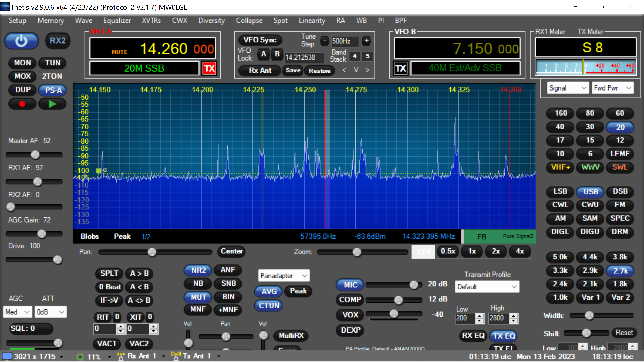The width and height of the screenshot is (644, 362).
Task: Toggle the RX2 receiver button
Action: (x=58, y=40)
